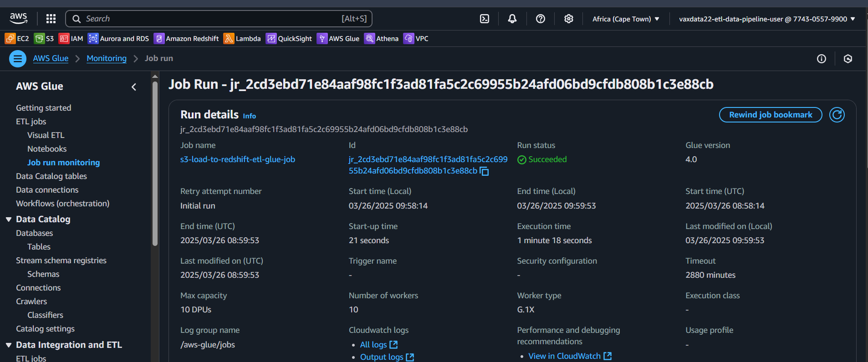
Task: Open ETL jobs in sidebar top section
Action: point(31,122)
